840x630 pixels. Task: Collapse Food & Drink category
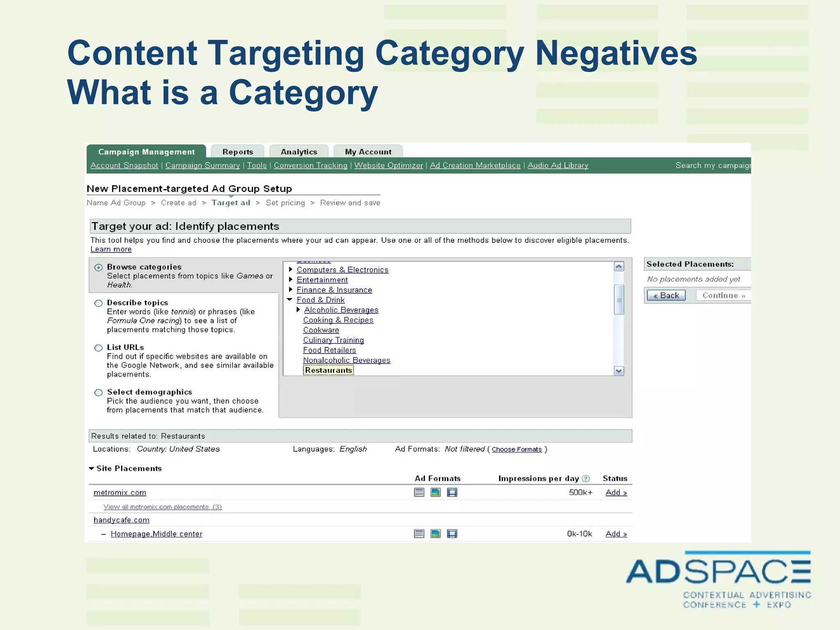[290, 300]
